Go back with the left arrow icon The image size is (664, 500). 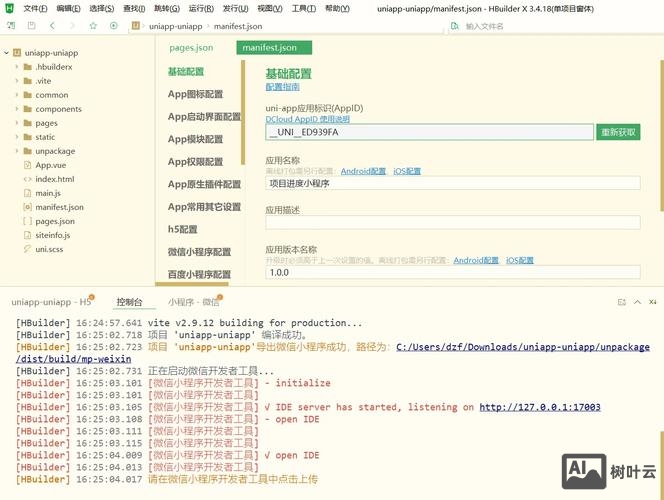52,26
